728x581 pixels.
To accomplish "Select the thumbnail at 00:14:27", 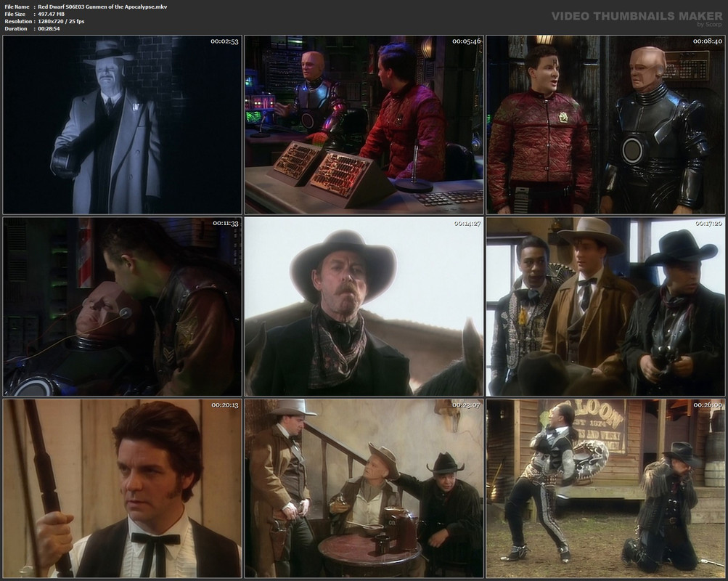I will pyautogui.click(x=364, y=306).
